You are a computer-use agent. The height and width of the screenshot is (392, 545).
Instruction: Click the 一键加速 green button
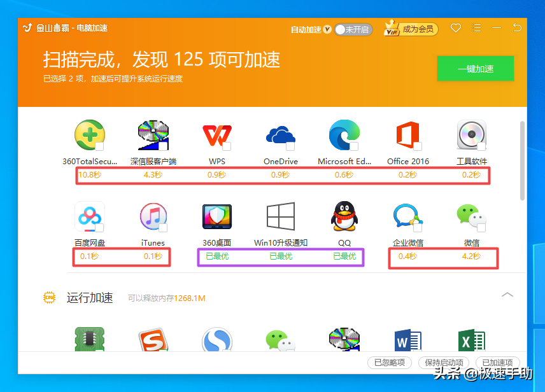tap(475, 69)
